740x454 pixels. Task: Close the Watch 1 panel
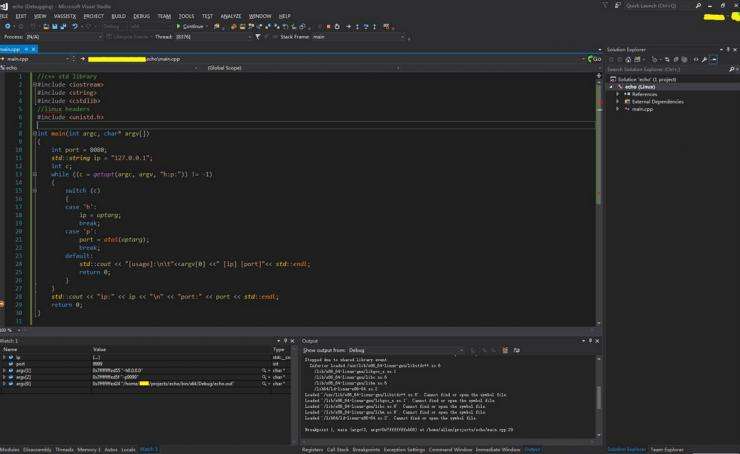[292, 341]
